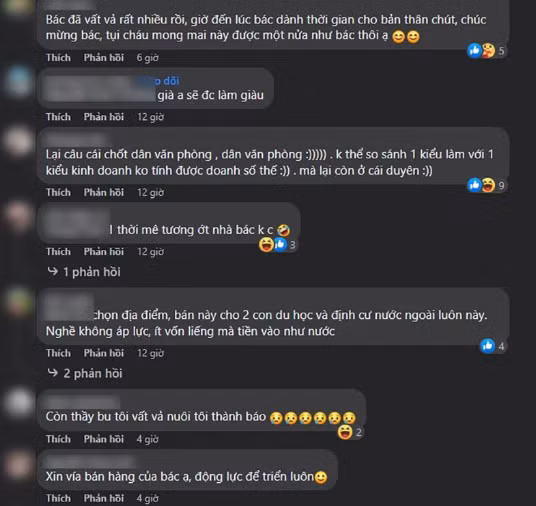Like the 'Bác đã vất vả' comment via Thích
The width and height of the screenshot is (536, 506).
click(58, 57)
